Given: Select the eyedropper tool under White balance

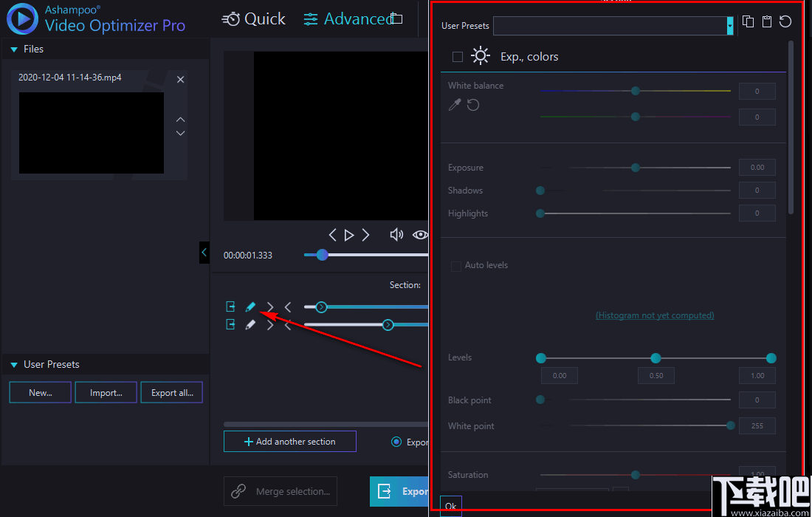Looking at the screenshot, I should point(455,105).
